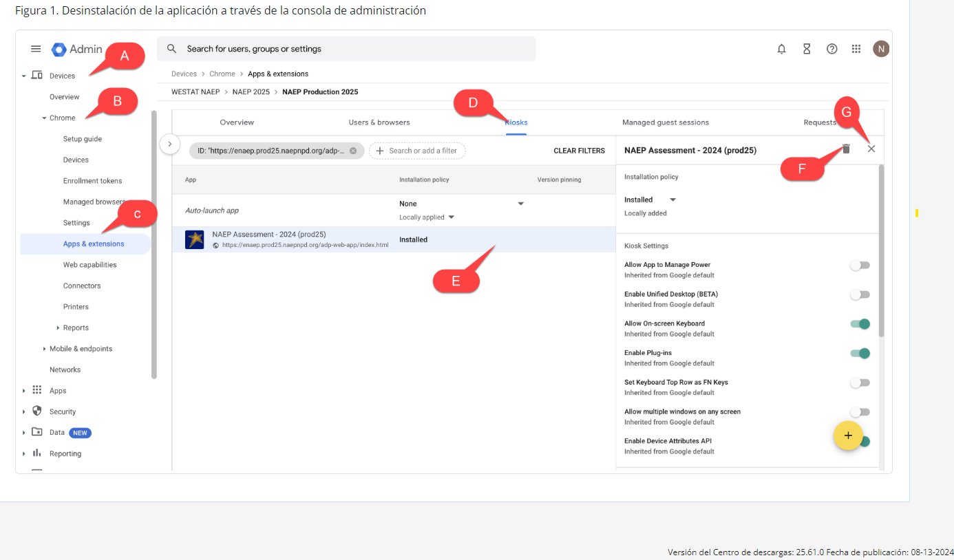This screenshot has height=560, width=954.
Task: Toggle Allow App to Manage Power
Action: (860, 265)
